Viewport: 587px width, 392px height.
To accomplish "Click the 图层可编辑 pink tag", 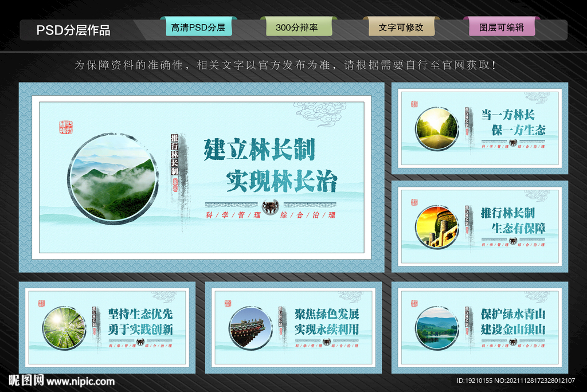I will point(502,28).
